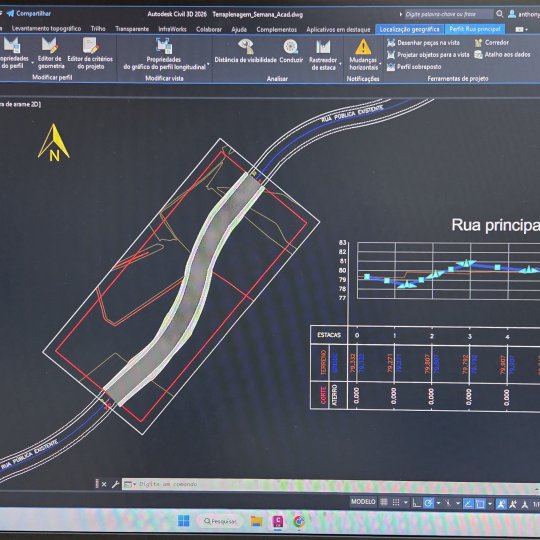Open Editor de critérios do projeto
The image size is (540, 540).
click(90, 53)
